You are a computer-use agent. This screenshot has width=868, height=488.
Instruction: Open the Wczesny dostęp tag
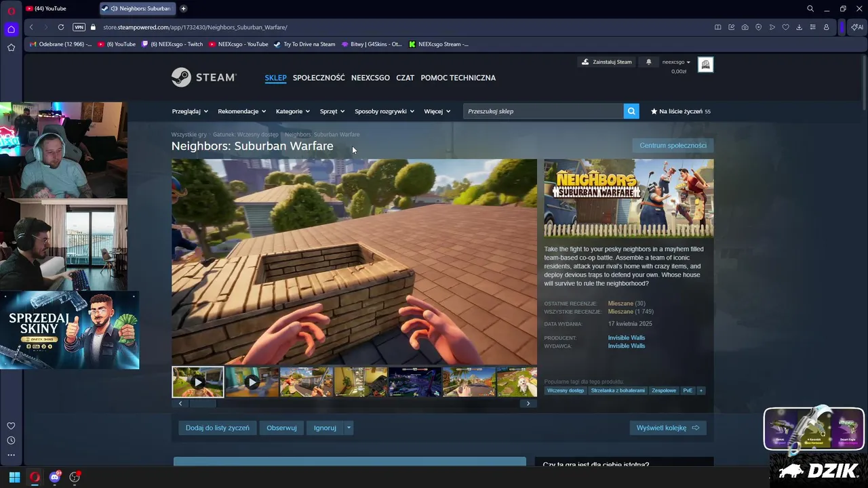566,390
